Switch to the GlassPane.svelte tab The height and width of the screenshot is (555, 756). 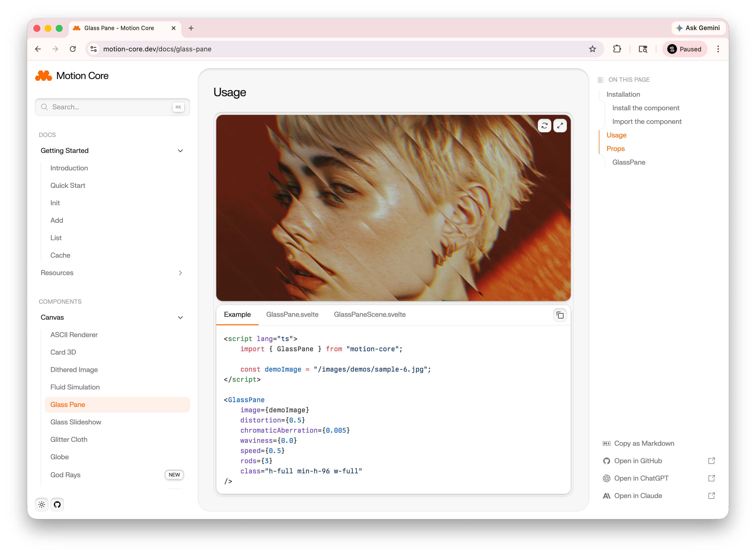pyautogui.click(x=292, y=314)
